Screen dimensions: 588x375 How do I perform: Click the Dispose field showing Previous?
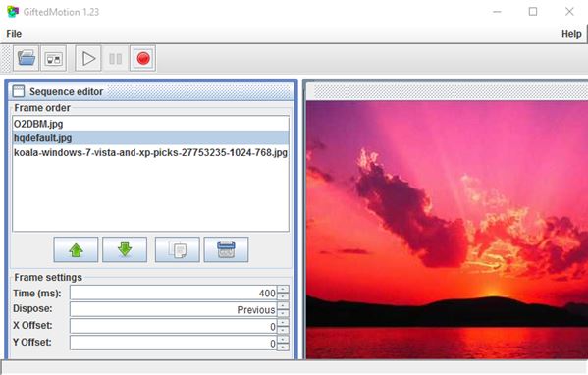(173, 309)
